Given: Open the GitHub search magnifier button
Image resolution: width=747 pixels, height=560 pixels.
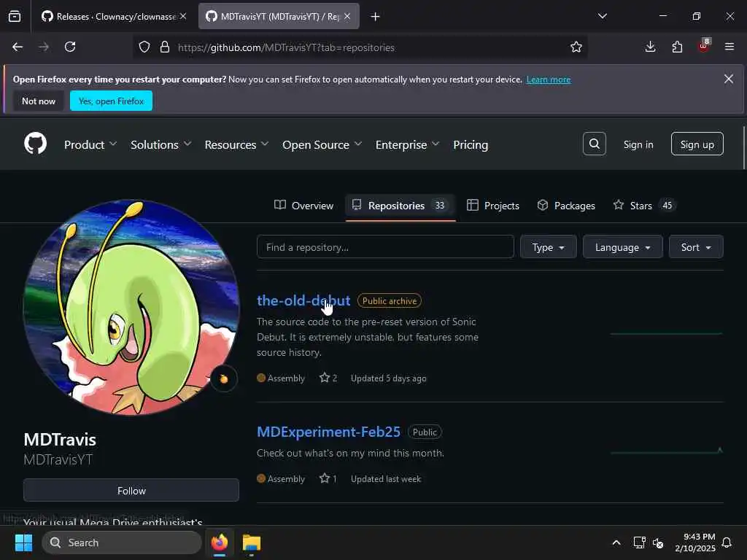Looking at the screenshot, I should [594, 144].
